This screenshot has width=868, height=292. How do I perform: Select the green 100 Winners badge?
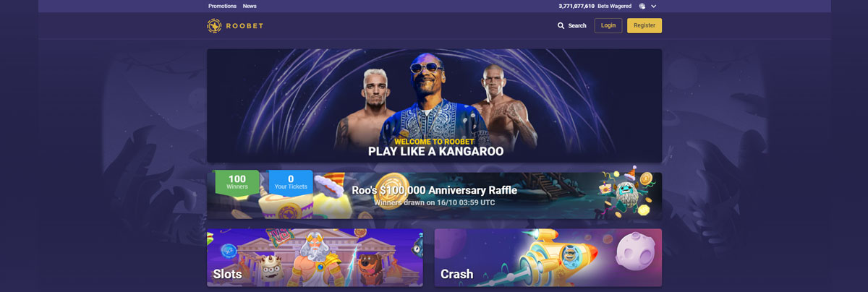point(237,182)
